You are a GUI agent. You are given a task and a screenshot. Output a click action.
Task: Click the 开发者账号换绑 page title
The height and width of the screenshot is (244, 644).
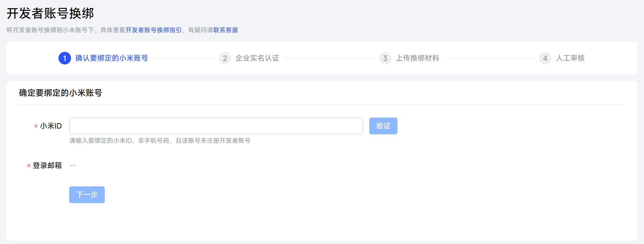pos(50,13)
